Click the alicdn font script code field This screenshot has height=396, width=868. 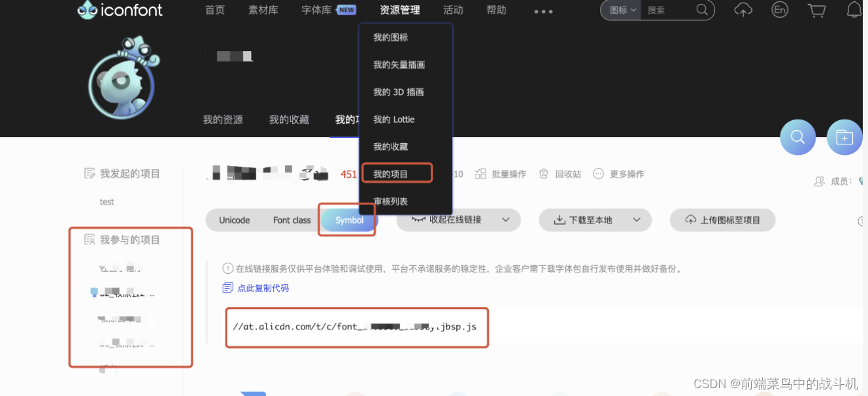coord(357,327)
